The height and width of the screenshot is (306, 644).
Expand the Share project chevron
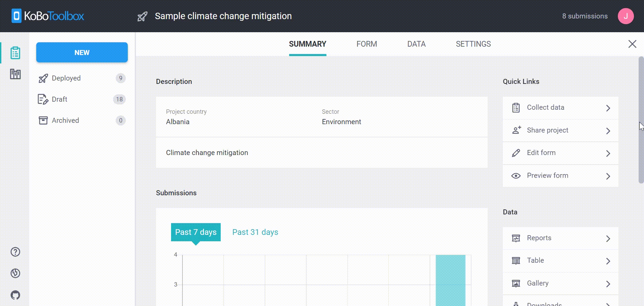[608, 131]
